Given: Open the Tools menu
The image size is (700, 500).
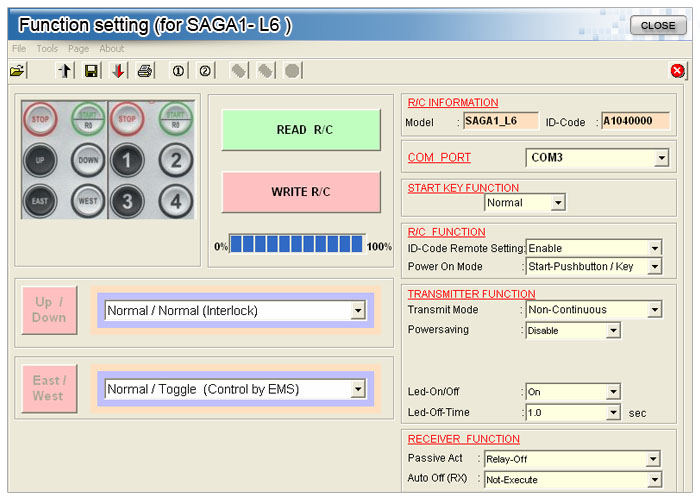Looking at the screenshot, I should pos(47,48).
